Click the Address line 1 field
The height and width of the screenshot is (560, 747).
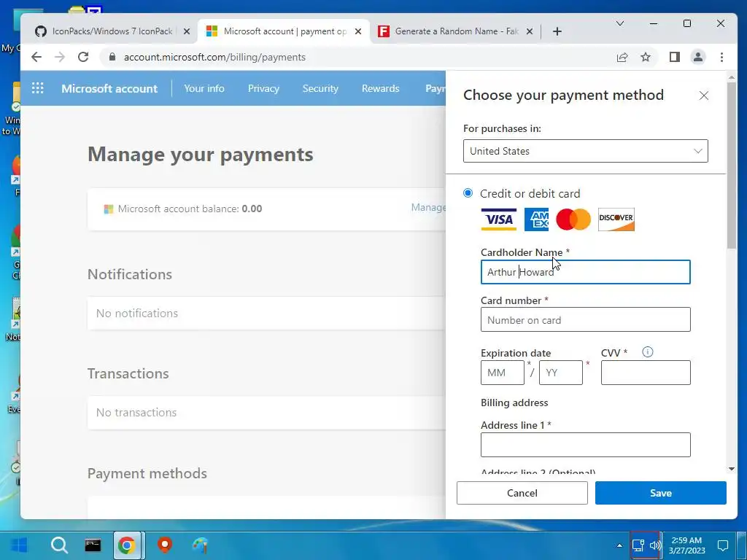click(x=586, y=445)
